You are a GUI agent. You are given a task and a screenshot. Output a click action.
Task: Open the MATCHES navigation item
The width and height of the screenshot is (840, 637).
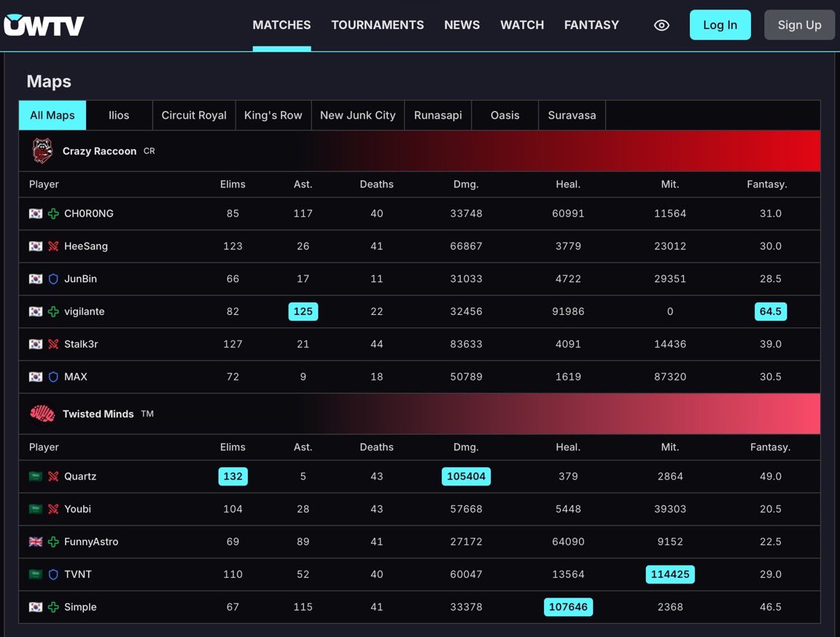coord(281,26)
